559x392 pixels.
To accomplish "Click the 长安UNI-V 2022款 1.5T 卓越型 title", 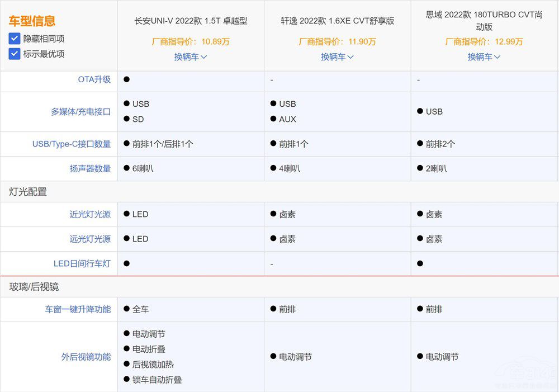I will pyautogui.click(x=191, y=21).
